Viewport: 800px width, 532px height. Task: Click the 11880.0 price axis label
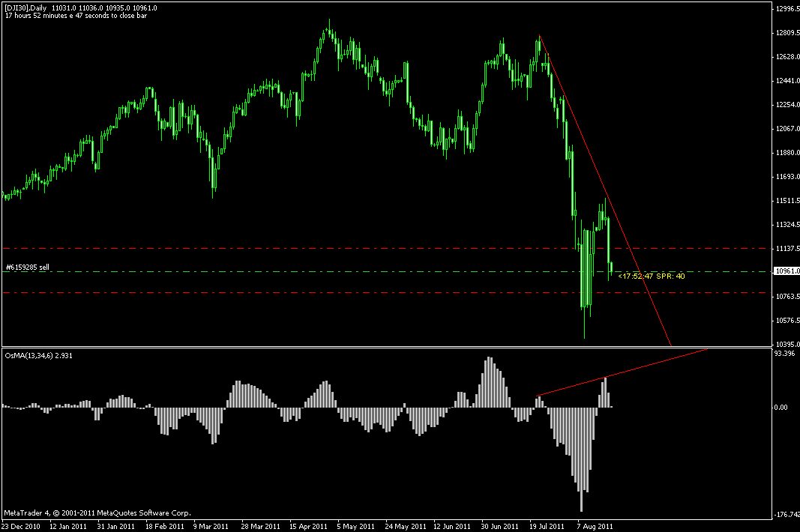(x=787, y=153)
